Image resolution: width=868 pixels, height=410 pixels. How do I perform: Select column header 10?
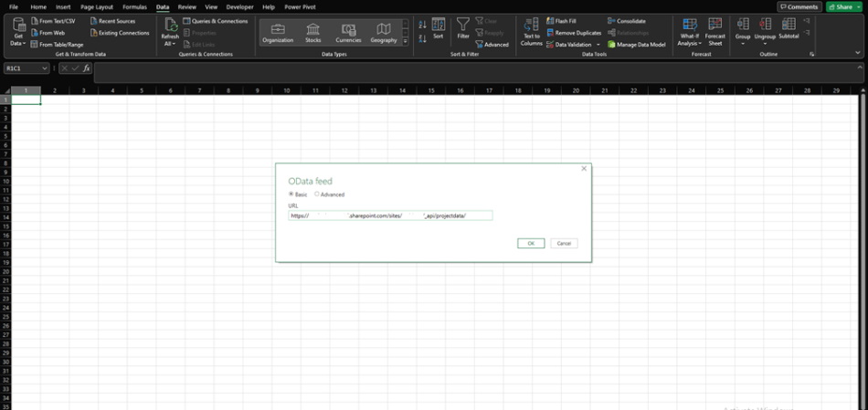[x=286, y=90]
